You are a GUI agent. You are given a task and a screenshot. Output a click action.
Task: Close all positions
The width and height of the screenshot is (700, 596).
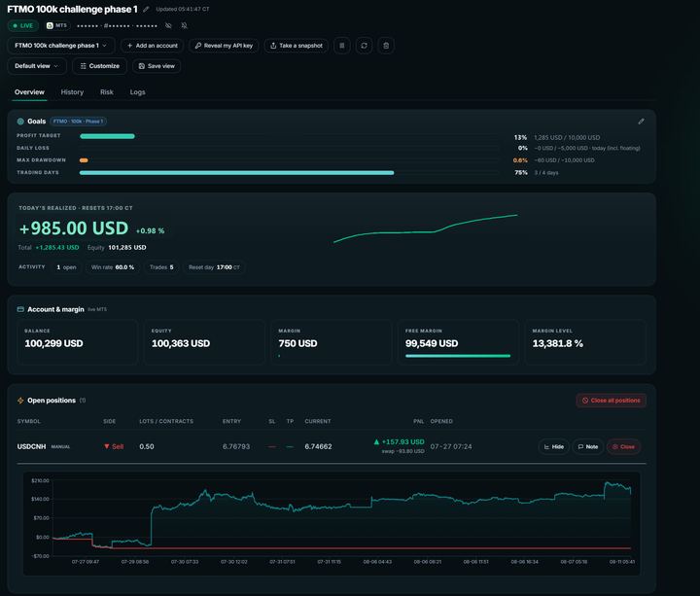612,401
